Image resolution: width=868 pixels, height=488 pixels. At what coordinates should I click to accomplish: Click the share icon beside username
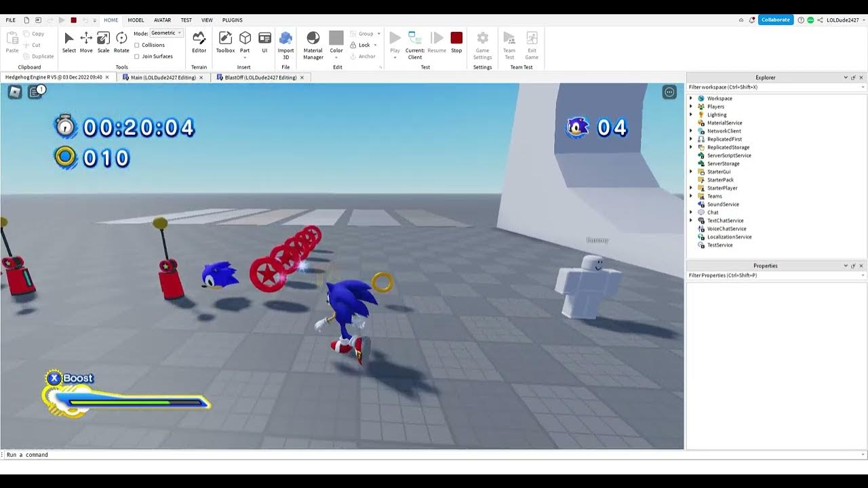point(820,20)
